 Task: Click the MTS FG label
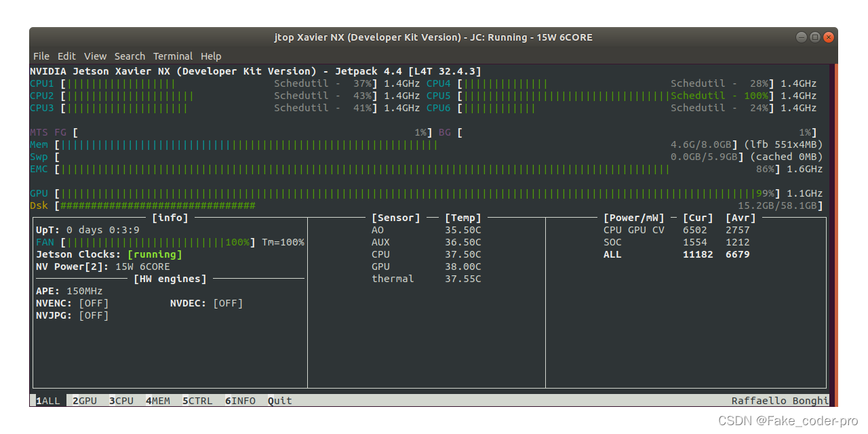[49, 132]
